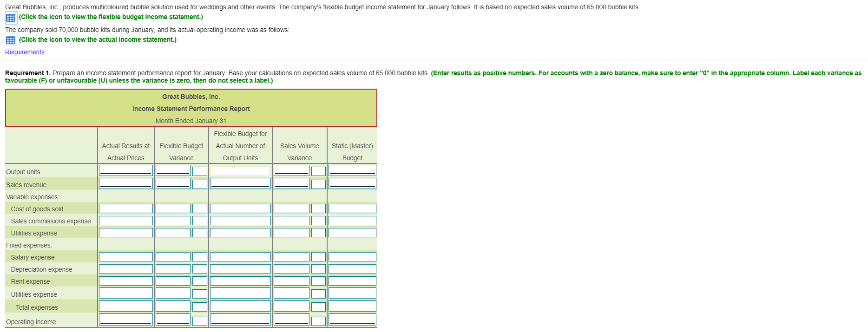Click Cost of goods sold Flexible Budget field

point(240,208)
